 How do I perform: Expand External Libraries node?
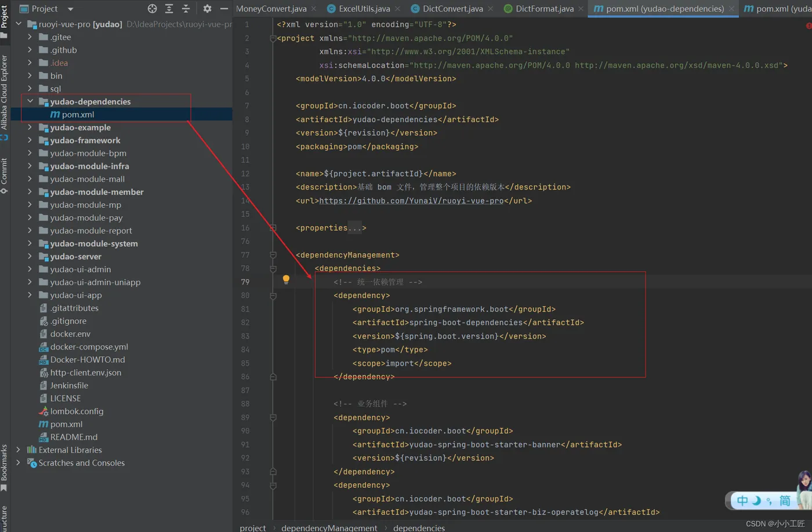click(19, 450)
